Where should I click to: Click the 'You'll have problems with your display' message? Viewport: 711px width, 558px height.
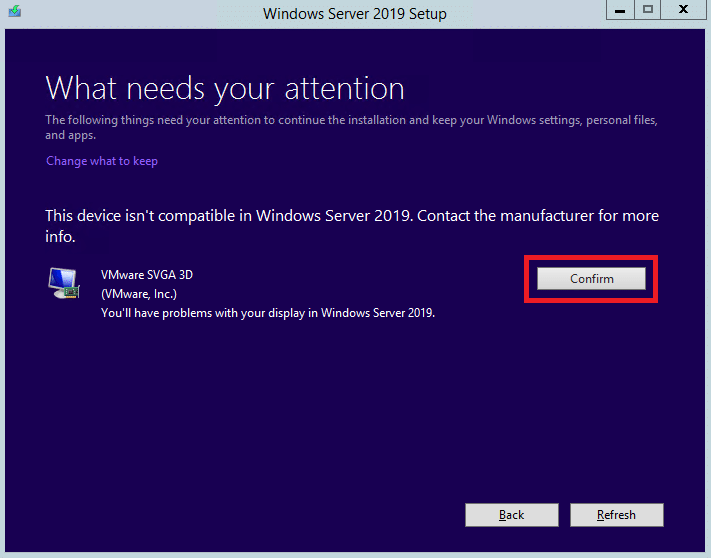click(268, 313)
